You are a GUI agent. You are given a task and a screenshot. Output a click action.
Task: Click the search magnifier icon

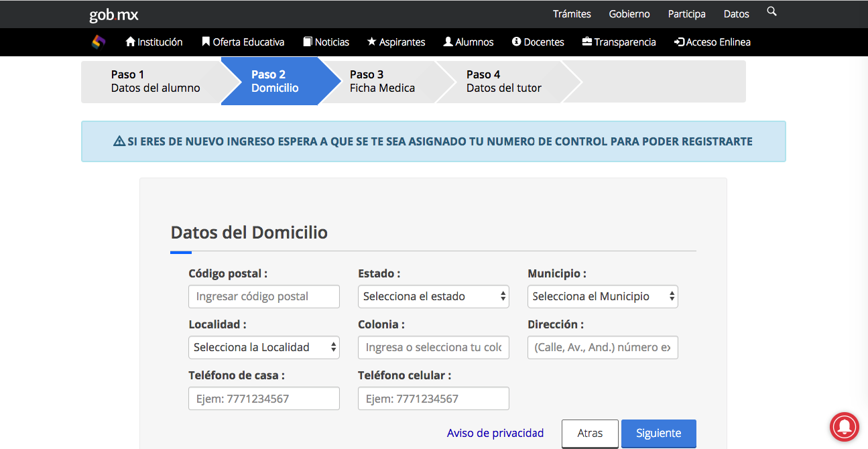(x=771, y=12)
